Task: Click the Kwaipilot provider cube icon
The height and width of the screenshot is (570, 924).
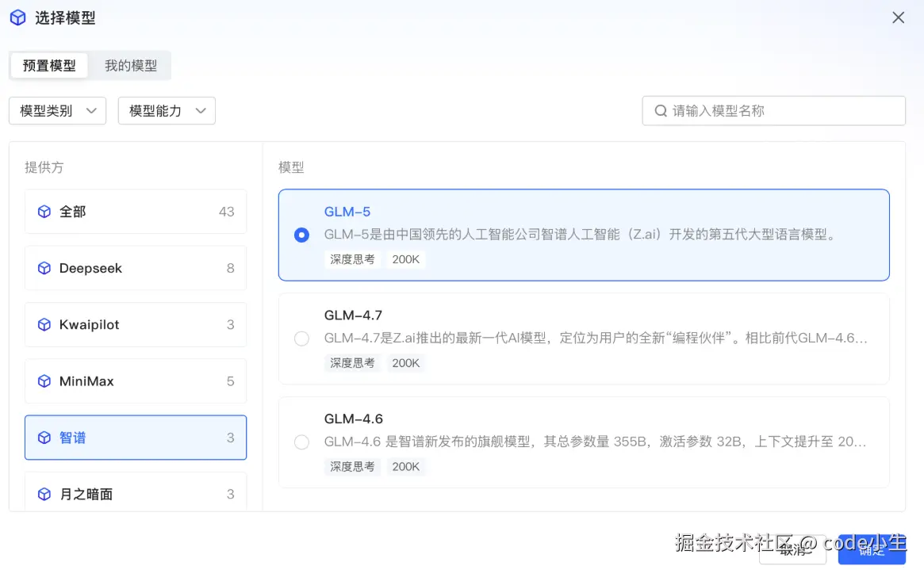Action: click(44, 325)
